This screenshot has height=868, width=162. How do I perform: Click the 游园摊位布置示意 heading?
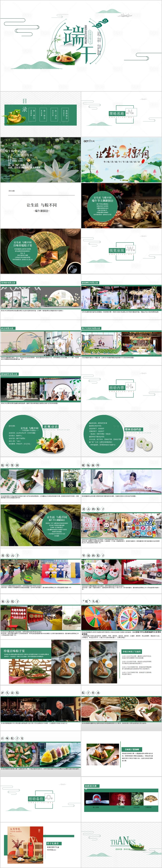click(x=90, y=283)
